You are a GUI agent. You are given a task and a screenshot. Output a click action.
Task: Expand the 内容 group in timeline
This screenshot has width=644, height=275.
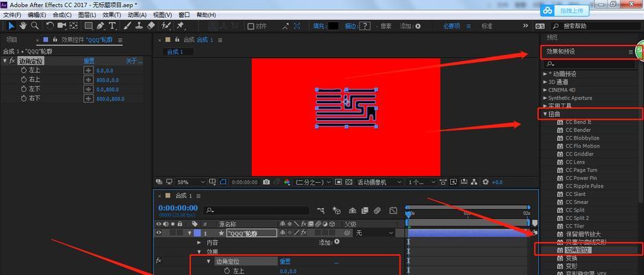pos(200,243)
